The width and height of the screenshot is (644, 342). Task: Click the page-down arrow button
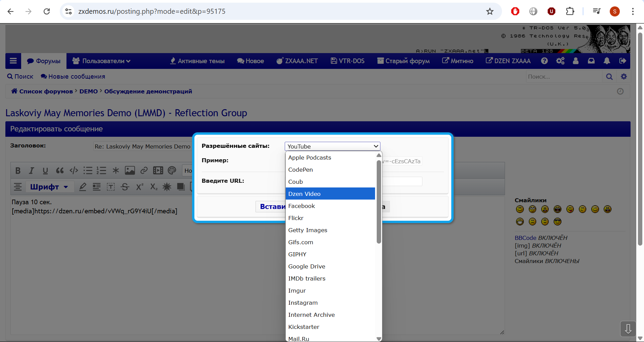(x=628, y=329)
